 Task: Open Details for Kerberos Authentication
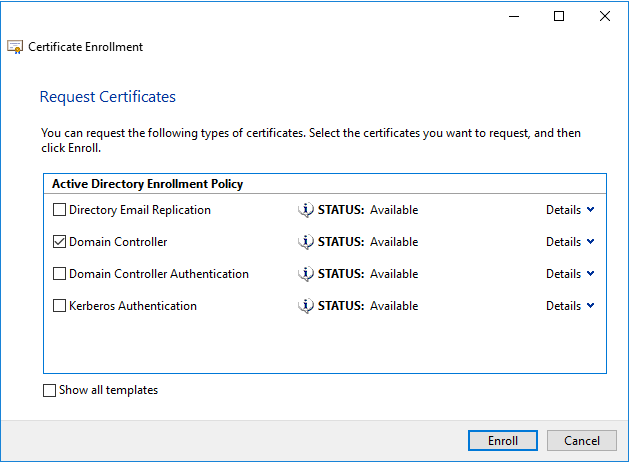coord(570,306)
